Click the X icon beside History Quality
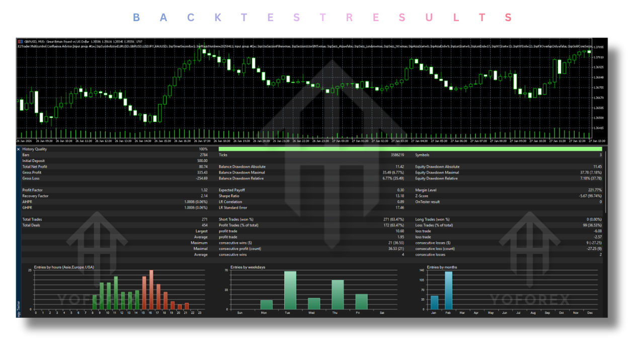Image resolution: width=644 pixels, height=362 pixels. 18,149
